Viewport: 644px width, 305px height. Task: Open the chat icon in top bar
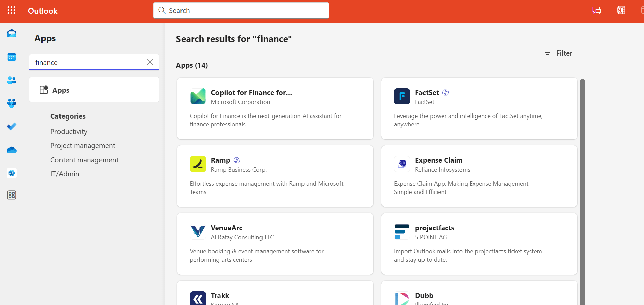(x=596, y=10)
